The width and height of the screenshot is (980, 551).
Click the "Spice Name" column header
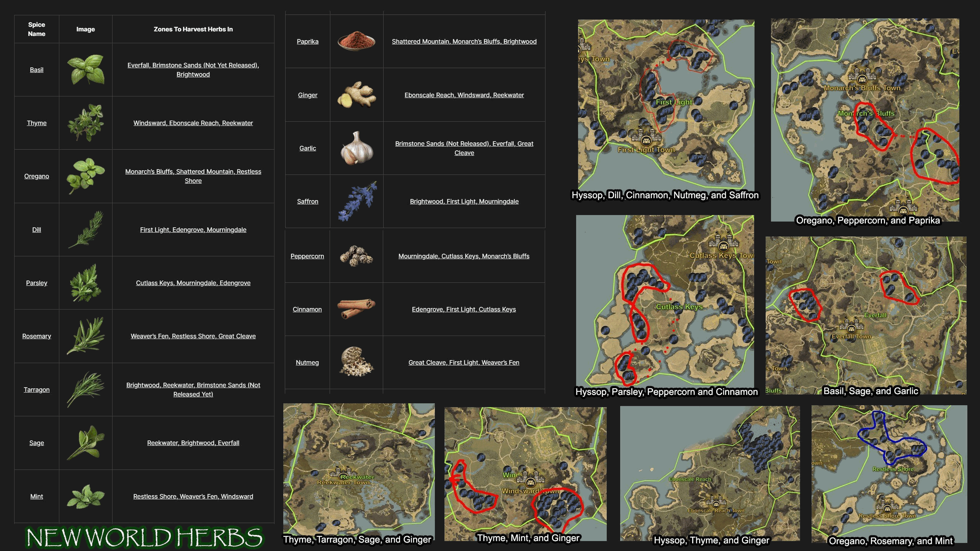click(x=37, y=29)
